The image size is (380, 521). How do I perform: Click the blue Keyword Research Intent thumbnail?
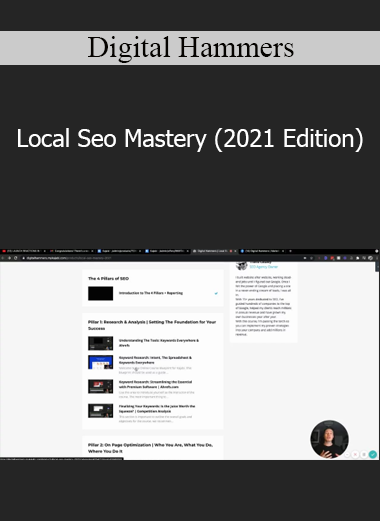pos(100,362)
